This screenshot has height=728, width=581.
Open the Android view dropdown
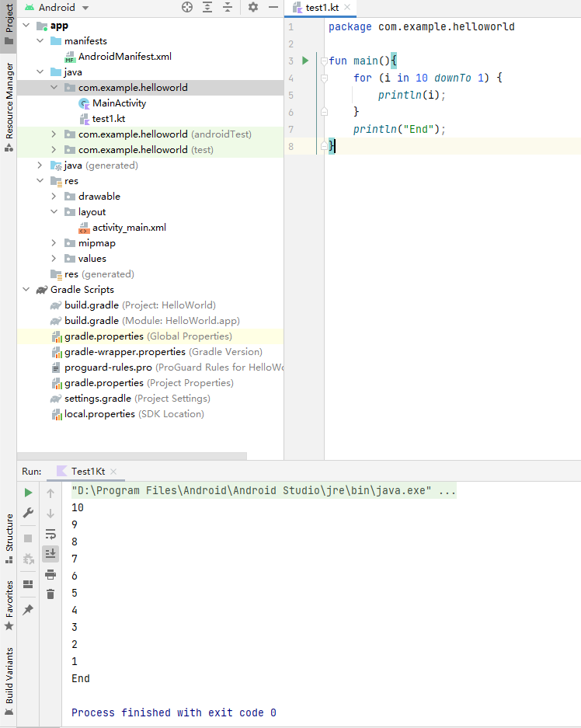[x=56, y=8]
